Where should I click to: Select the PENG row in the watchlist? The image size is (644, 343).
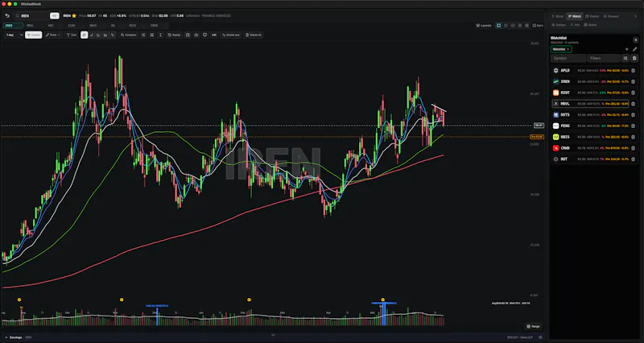[x=594, y=126]
